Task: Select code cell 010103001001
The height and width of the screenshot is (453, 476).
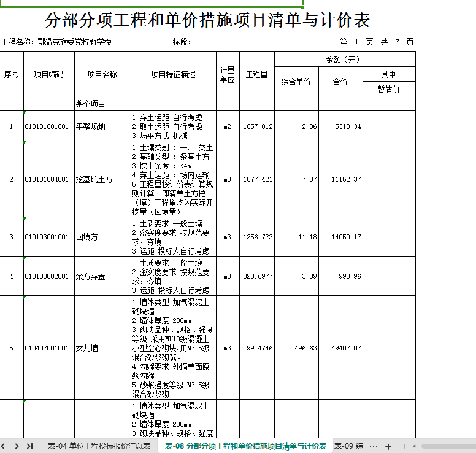Action: pyautogui.click(x=49, y=237)
